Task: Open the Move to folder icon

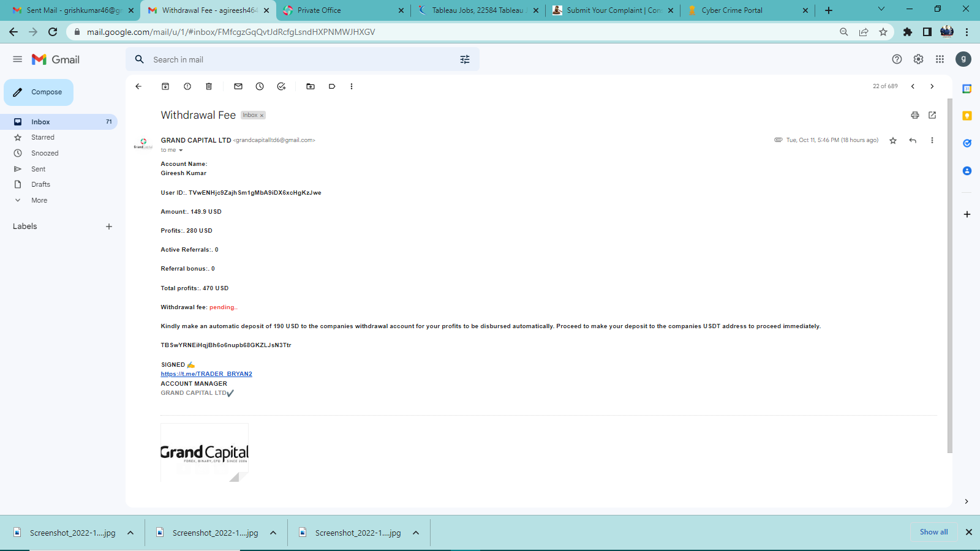Action: [x=311, y=86]
